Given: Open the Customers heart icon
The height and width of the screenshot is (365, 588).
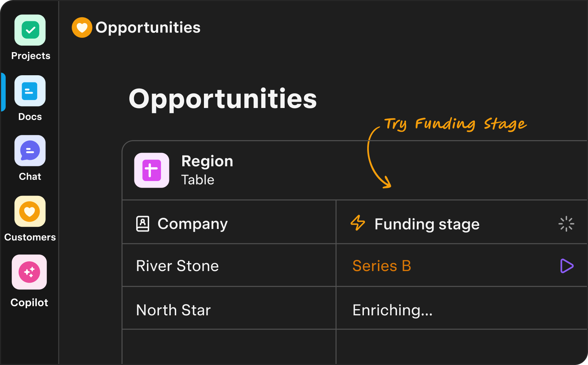Looking at the screenshot, I should pos(30,212).
